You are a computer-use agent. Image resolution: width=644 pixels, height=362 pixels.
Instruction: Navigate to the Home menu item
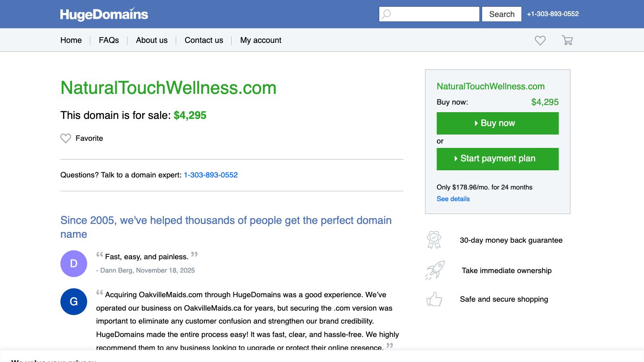[71, 40]
